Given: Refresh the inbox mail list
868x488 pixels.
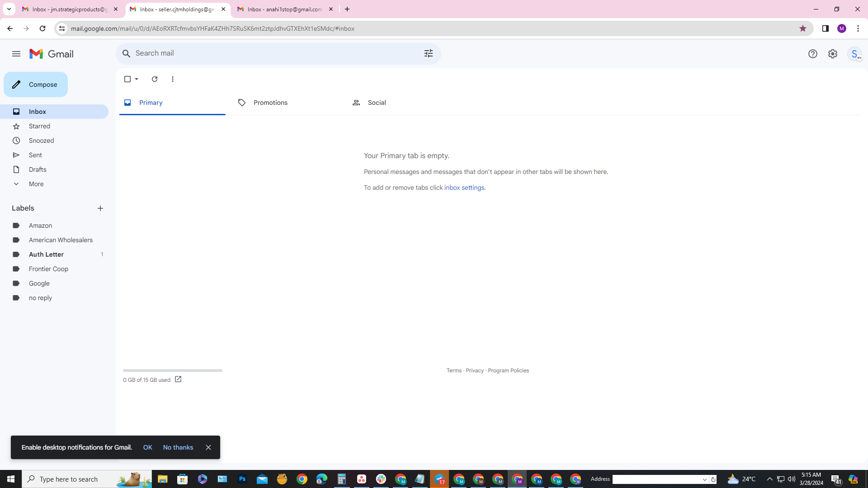Looking at the screenshot, I should (x=155, y=79).
